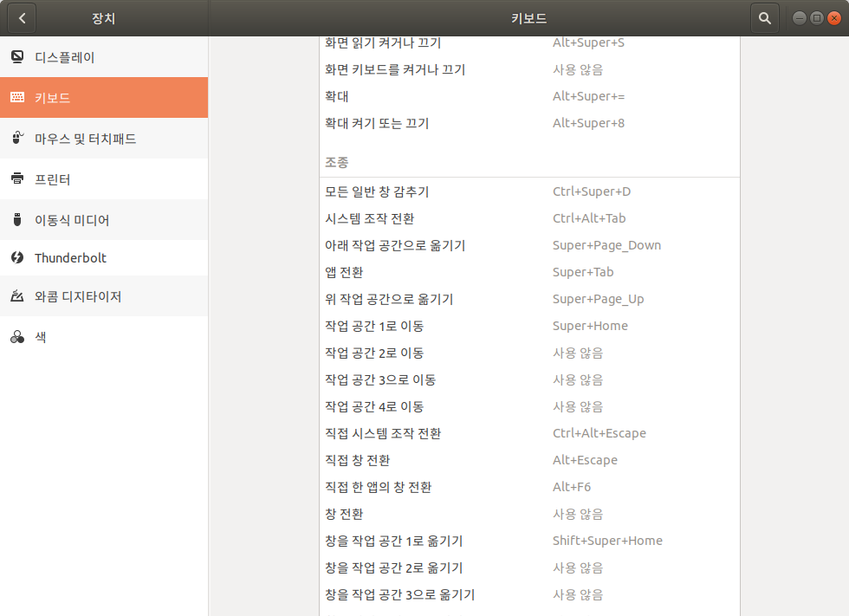Click the Ctrl+Super+D shortcut value
The width and height of the screenshot is (849, 616).
pyautogui.click(x=591, y=191)
